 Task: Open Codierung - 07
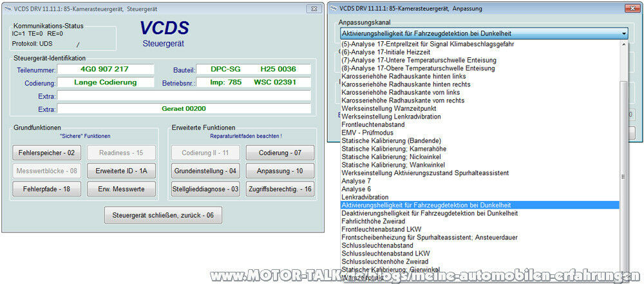point(279,153)
